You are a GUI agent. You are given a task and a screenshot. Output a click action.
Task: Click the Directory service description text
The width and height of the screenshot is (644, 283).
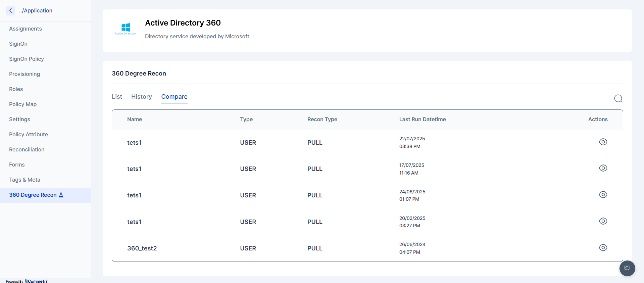[197, 37]
